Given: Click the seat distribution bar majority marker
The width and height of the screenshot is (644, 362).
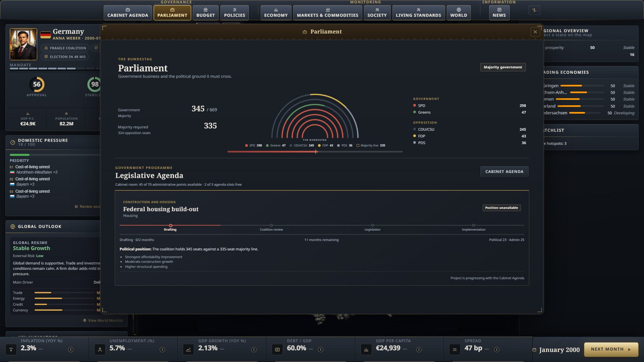Looking at the screenshot, I should 316,152.
